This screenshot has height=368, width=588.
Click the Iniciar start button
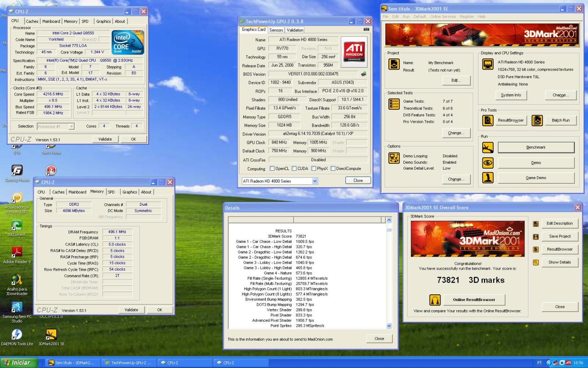(x=18, y=363)
